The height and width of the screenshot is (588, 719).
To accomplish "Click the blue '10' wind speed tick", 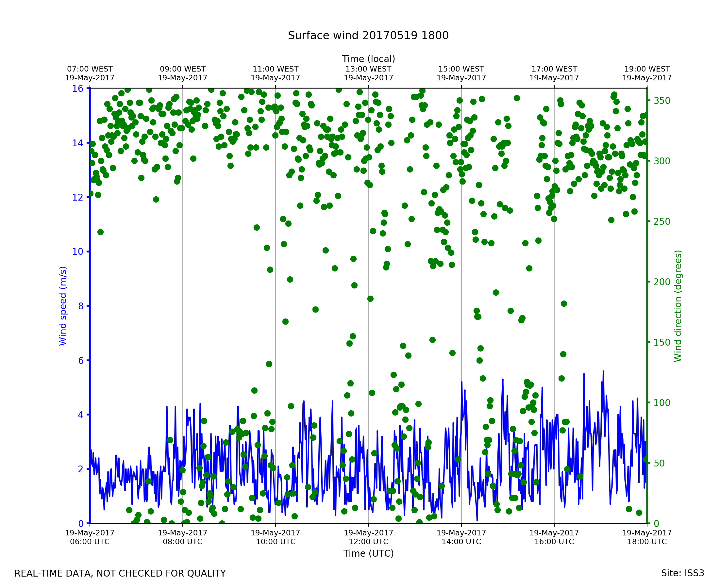I will coord(77,252).
